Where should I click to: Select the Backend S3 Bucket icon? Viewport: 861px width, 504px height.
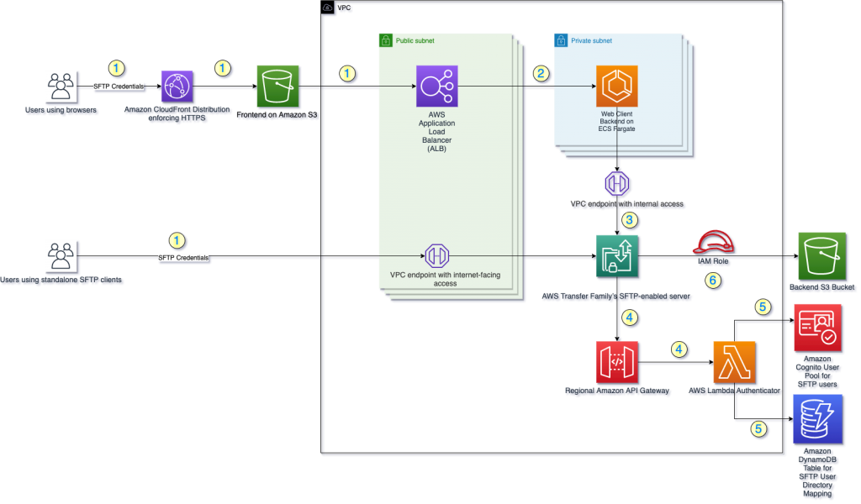pyautogui.click(x=821, y=256)
